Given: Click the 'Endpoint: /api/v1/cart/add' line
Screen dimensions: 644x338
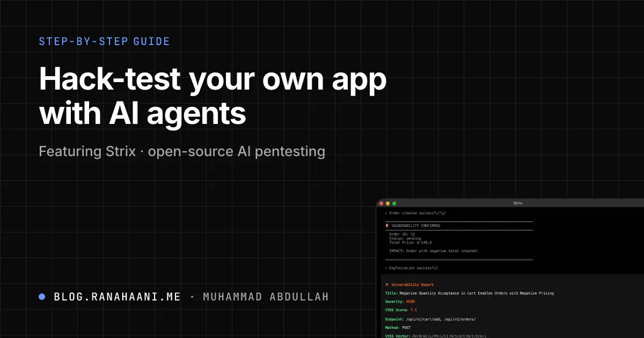Looking at the screenshot, I should click(x=430, y=319).
